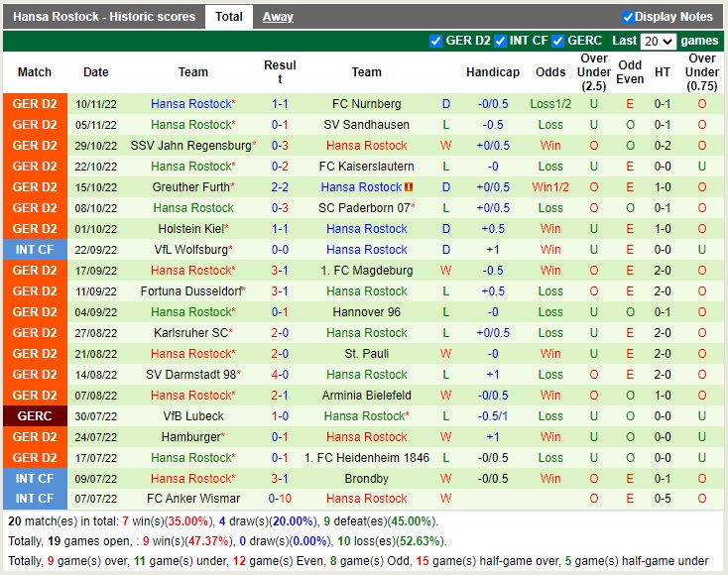Click the Over Under (2.5) column header

594,72
